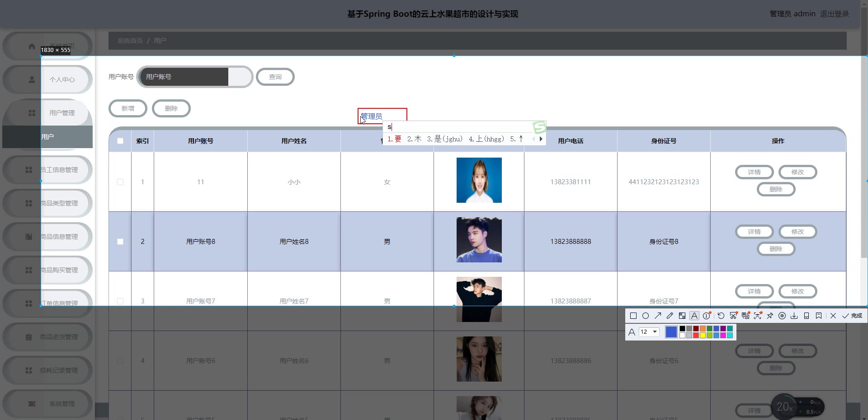Screen dimensions: 868x420
Task: Open the 商品类型管理 sidebar menu
Action: point(47,203)
